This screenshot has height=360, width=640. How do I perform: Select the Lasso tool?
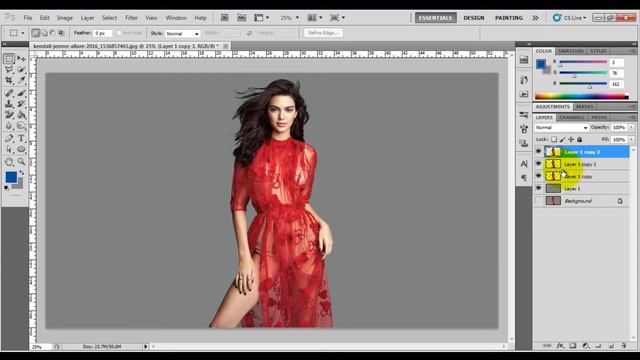pos(9,70)
